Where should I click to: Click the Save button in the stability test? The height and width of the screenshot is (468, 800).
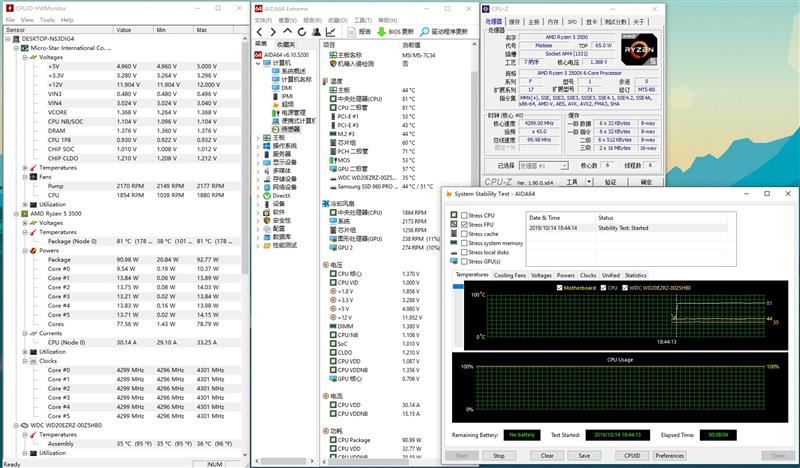click(x=584, y=455)
